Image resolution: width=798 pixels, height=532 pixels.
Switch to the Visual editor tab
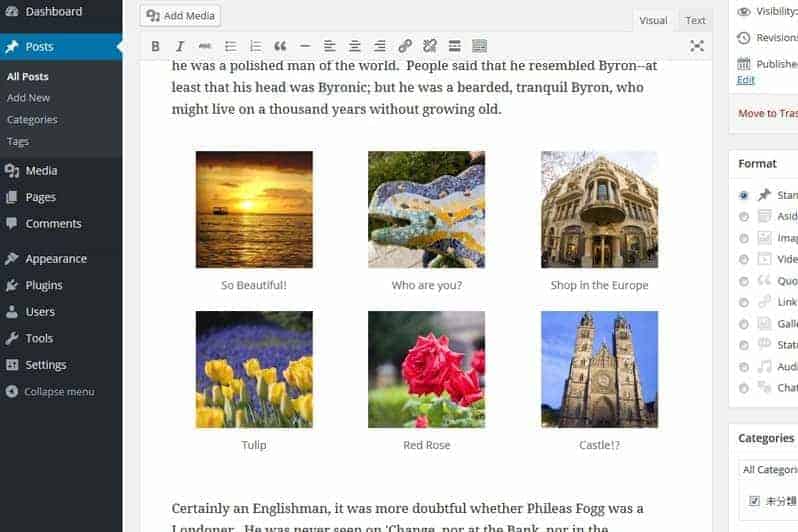[x=653, y=20]
